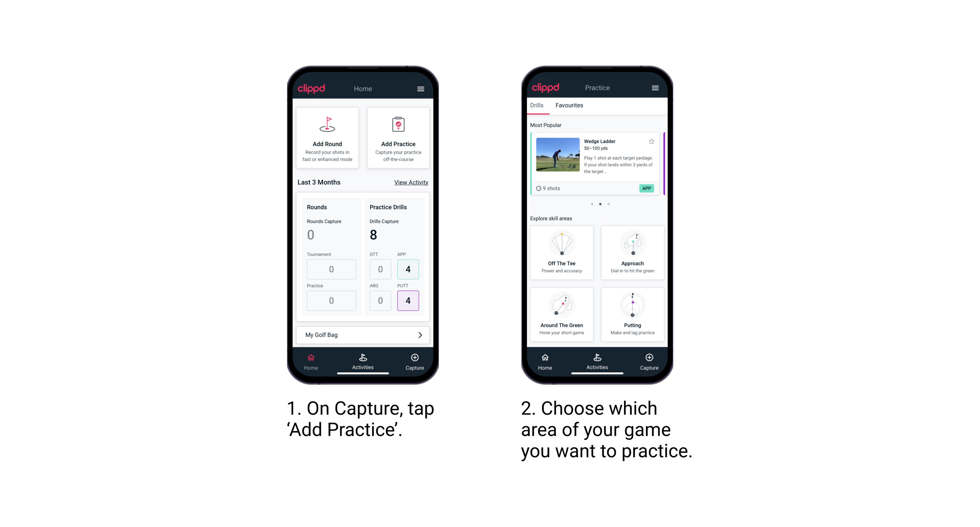Screen dimensions: 980x527
Task: Tap View Activity link
Action: pyautogui.click(x=410, y=181)
